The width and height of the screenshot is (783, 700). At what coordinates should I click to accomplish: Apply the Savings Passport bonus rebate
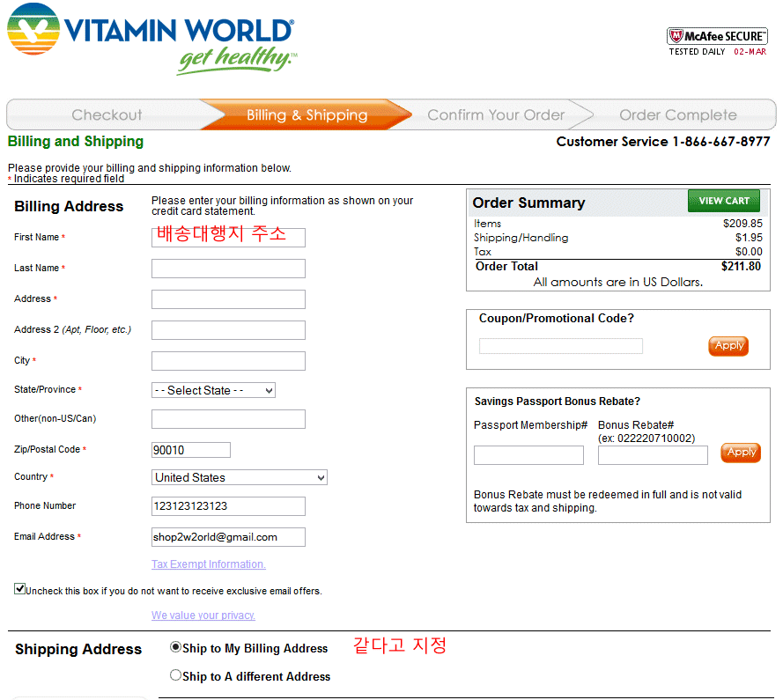coord(740,453)
